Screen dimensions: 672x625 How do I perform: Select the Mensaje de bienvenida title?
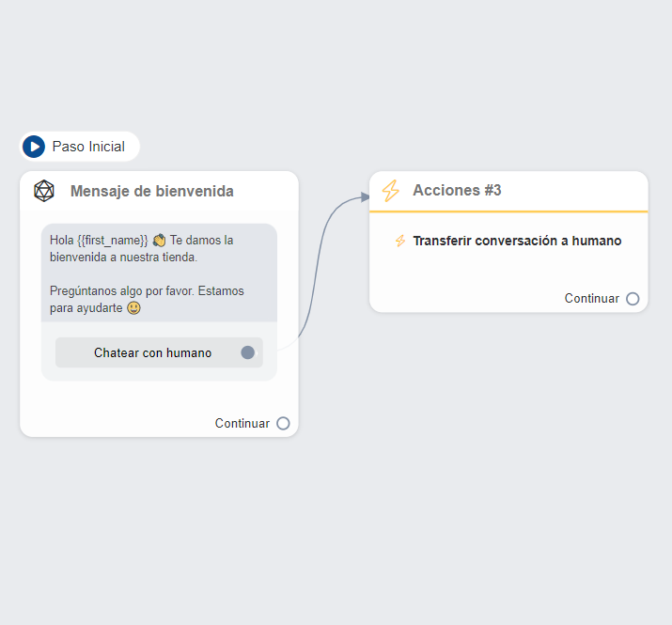click(151, 192)
